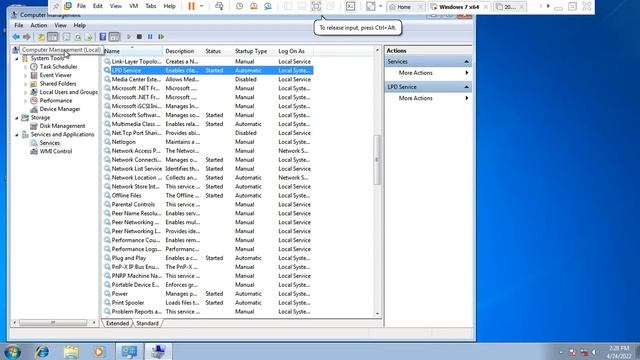Viewport: 640px width, 360px height.
Task: Select Disk Management in the tree
Action: [x=62, y=126]
